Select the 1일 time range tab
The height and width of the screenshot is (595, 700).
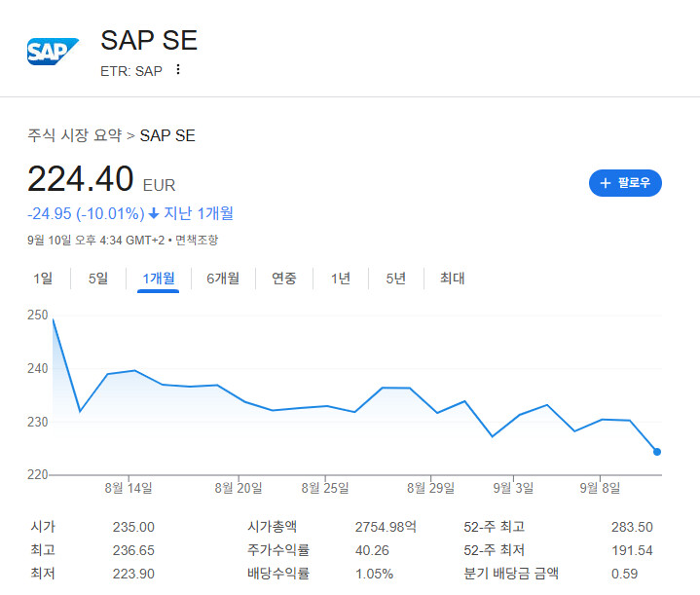point(43,279)
